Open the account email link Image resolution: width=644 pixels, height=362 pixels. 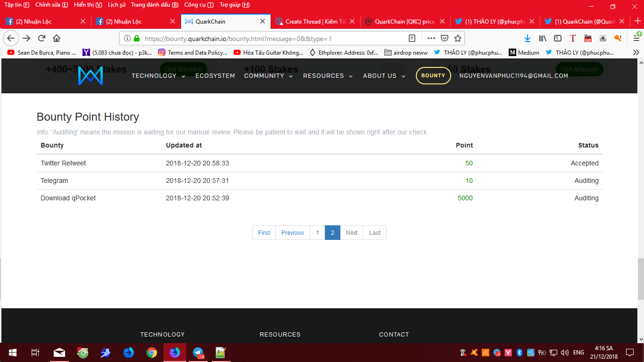(514, 76)
